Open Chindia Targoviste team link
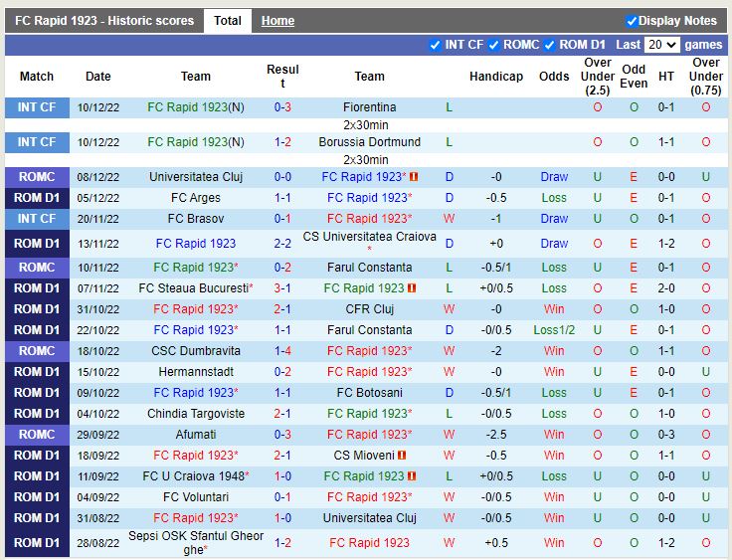 196,414
